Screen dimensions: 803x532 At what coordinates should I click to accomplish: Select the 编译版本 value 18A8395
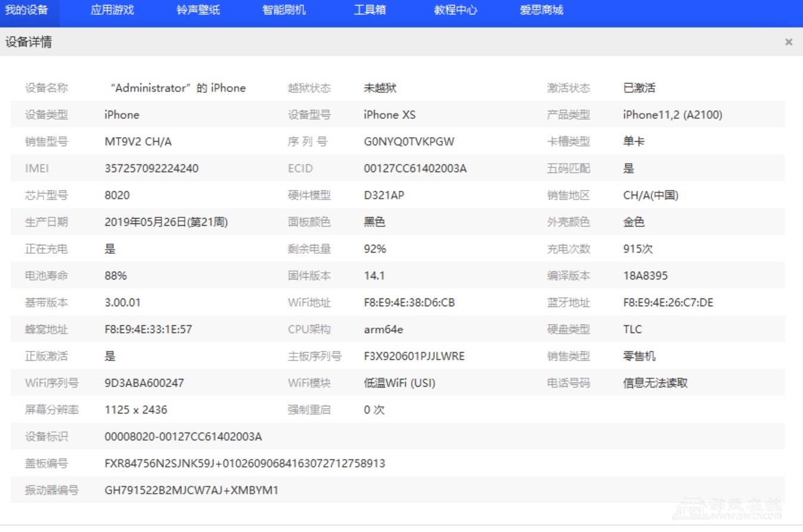pos(645,276)
